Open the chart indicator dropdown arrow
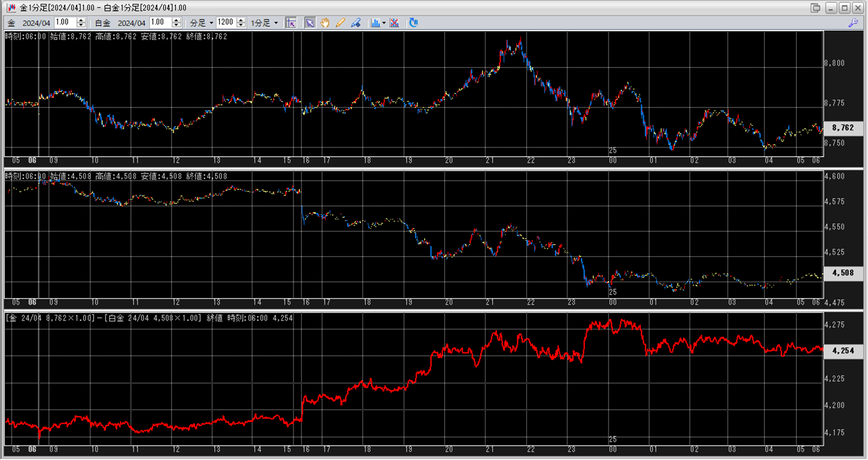 click(x=384, y=23)
